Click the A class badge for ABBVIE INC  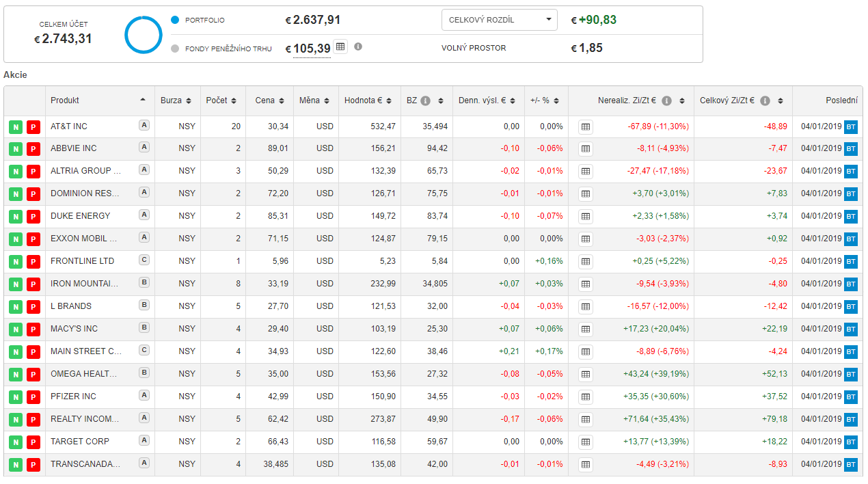(x=144, y=147)
